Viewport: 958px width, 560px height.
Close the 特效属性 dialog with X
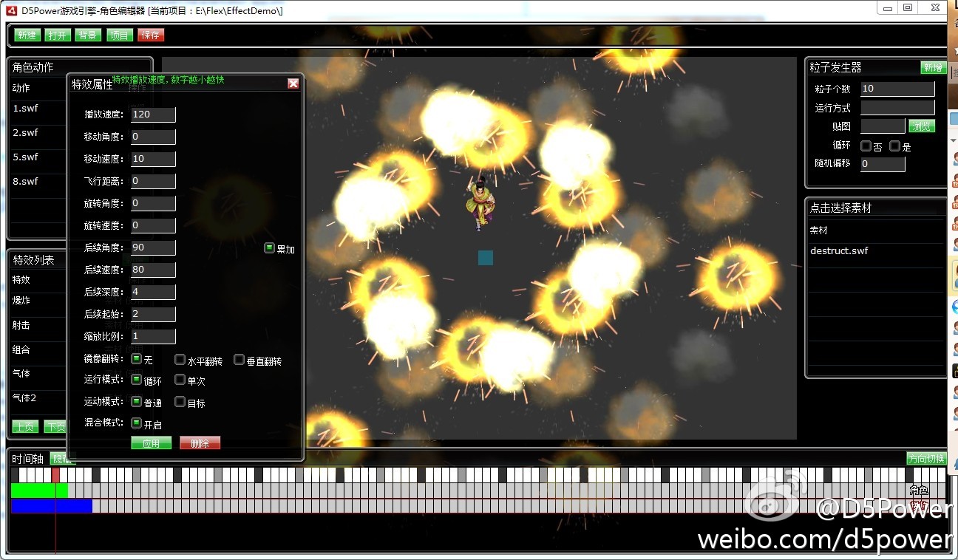(293, 83)
